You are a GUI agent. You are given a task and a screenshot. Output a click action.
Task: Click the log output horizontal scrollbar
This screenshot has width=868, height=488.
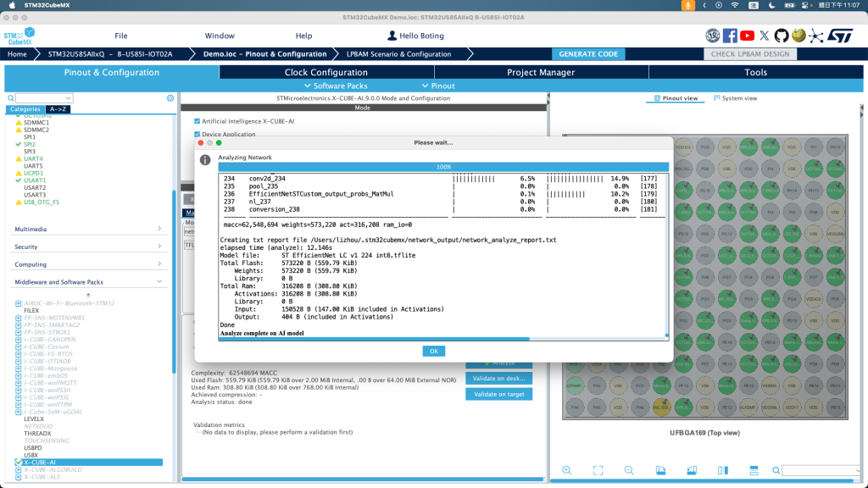point(374,339)
